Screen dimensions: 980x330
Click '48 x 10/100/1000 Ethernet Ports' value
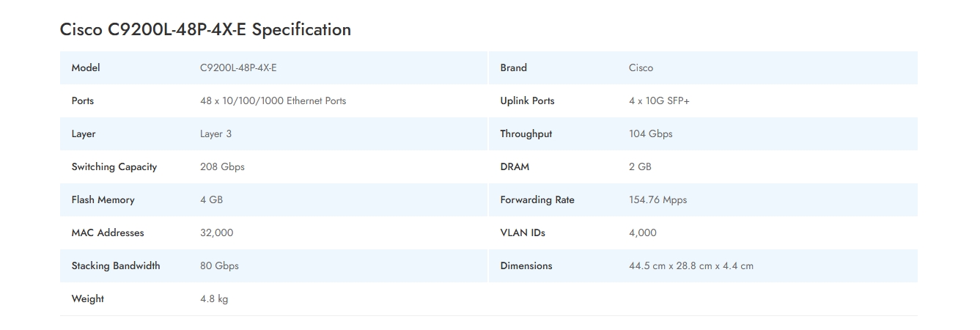click(273, 100)
